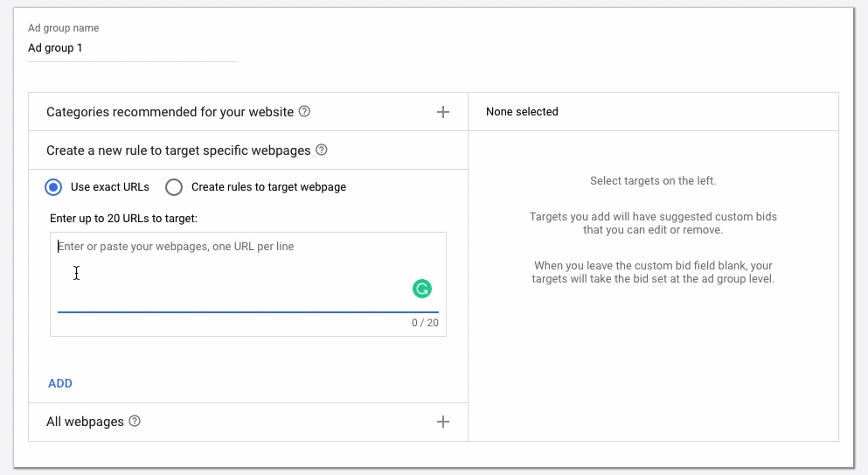Click the suggested custom bids note
The height and width of the screenshot is (475, 868).
pyautogui.click(x=653, y=223)
